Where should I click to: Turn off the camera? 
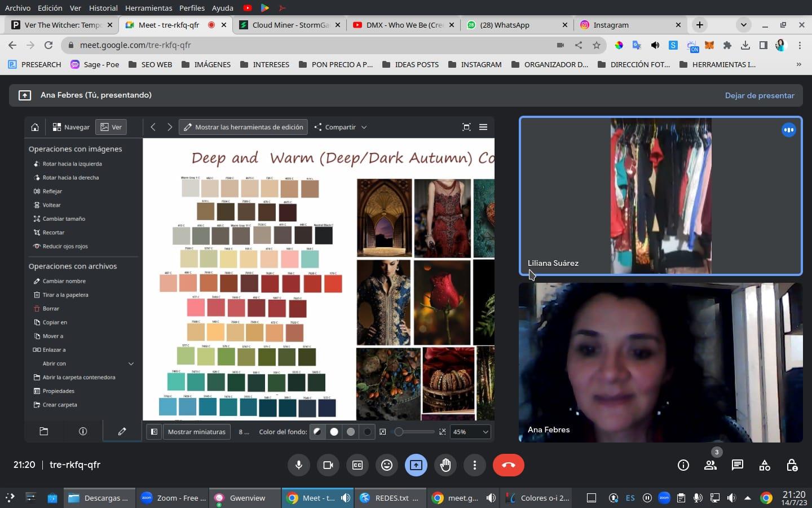pos(328,465)
